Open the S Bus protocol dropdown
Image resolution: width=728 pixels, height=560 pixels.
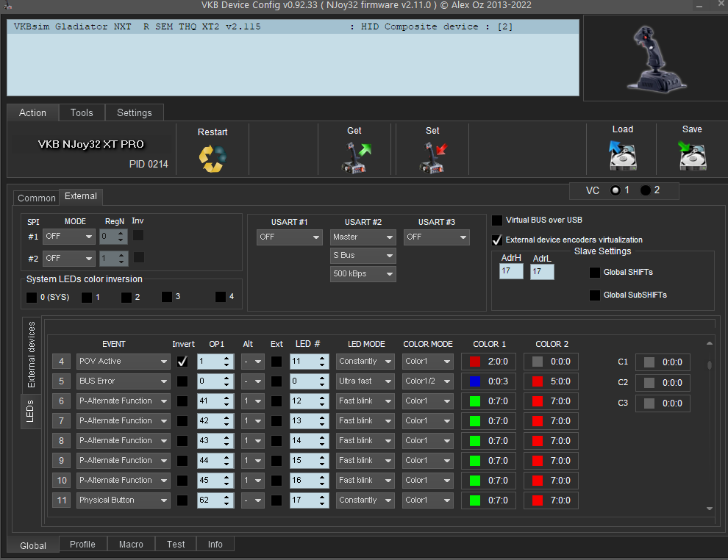click(363, 256)
